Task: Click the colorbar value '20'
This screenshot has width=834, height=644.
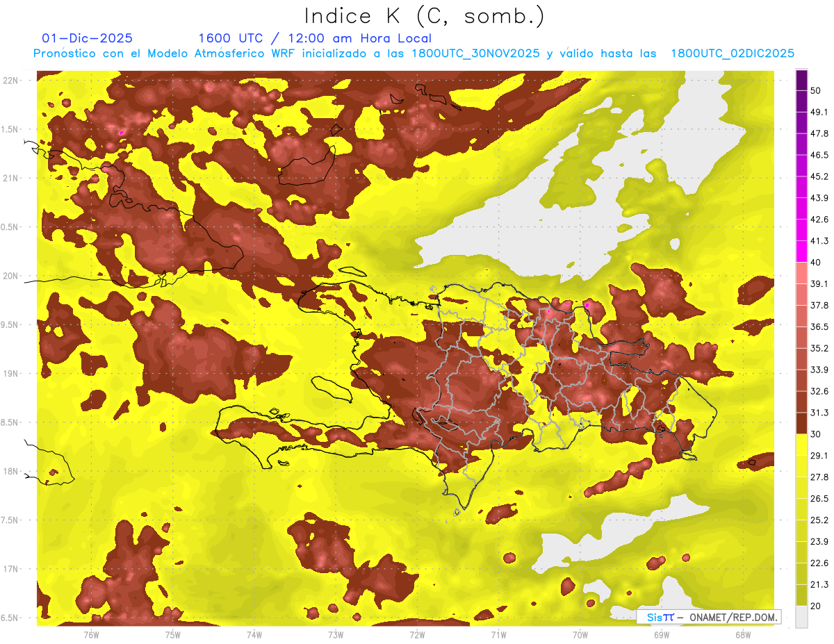Action: (x=817, y=606)
